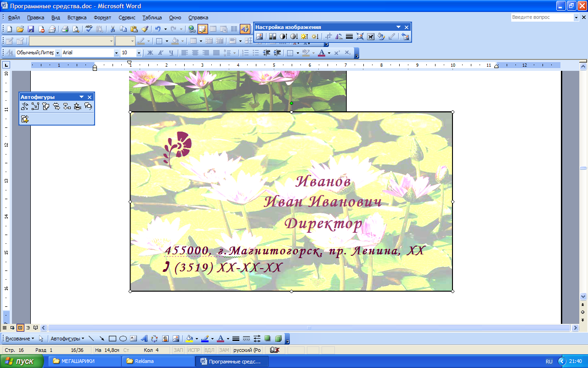588x368 pixels.
Task: Switch to МЕГАШАРИКИ taskbar window
Action: coord(86,361)
